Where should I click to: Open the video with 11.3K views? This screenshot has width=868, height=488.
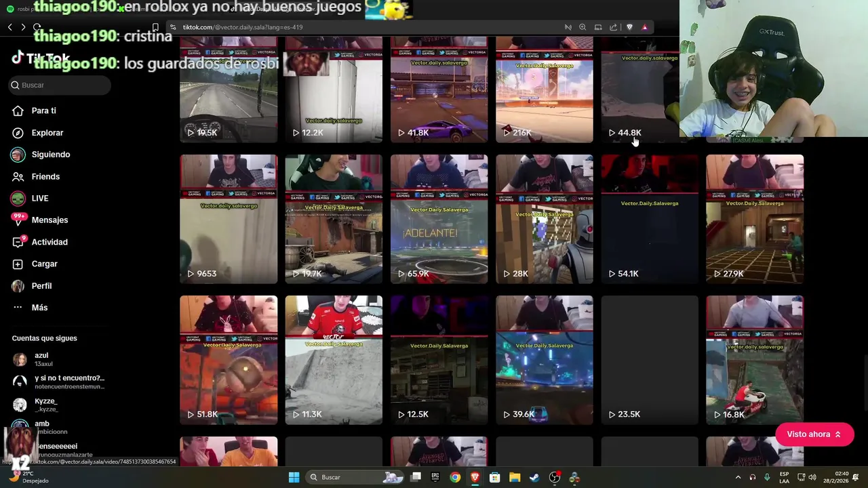334,360
